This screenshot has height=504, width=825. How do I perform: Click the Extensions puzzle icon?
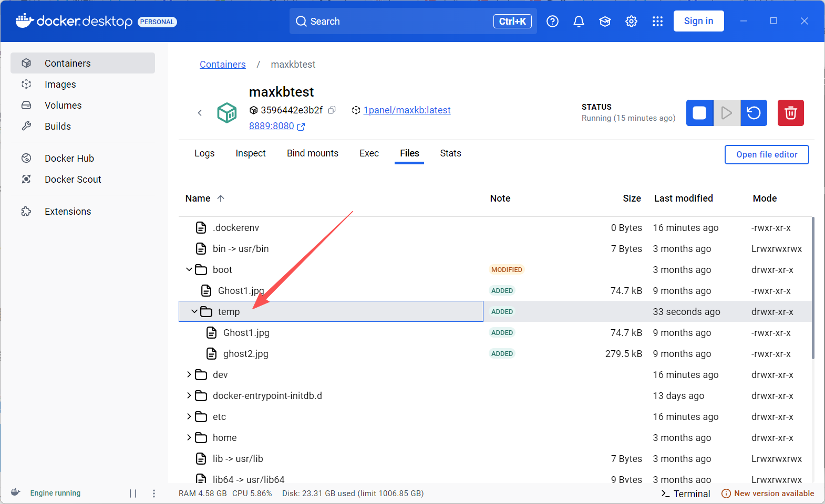(x=26, y=211)
